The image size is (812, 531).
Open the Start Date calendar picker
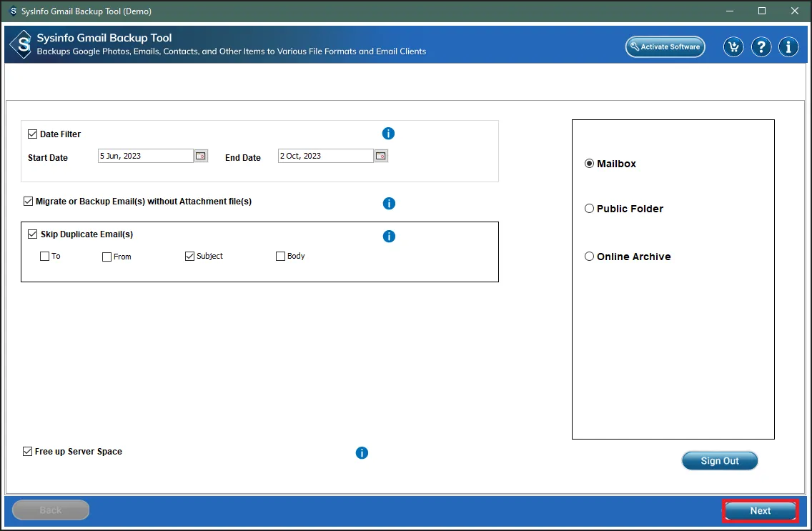tap(201, 156)
